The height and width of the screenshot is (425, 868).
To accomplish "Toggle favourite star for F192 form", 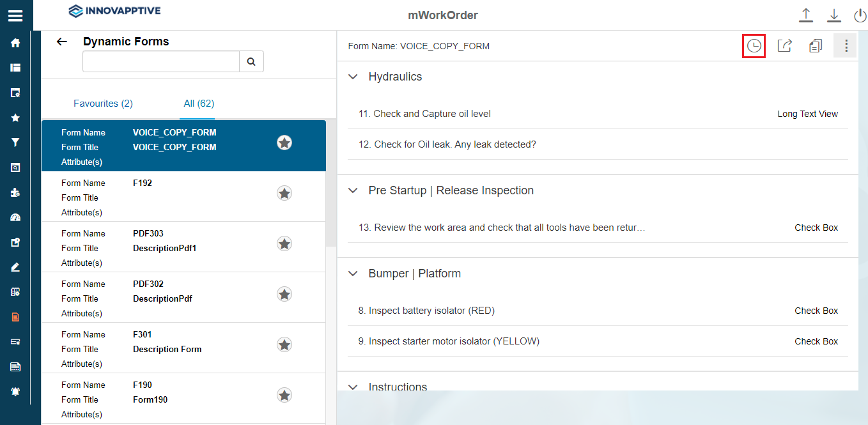I will click(x=284, y=193).
